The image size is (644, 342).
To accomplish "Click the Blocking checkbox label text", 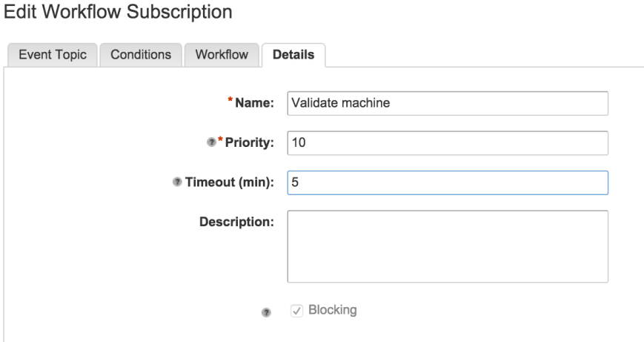I will point(332,310).
